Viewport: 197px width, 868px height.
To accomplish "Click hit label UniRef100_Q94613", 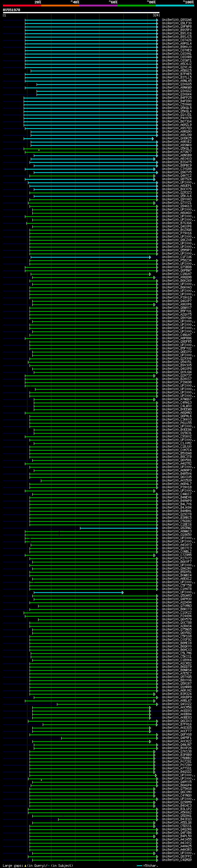I will coord(177,206).
